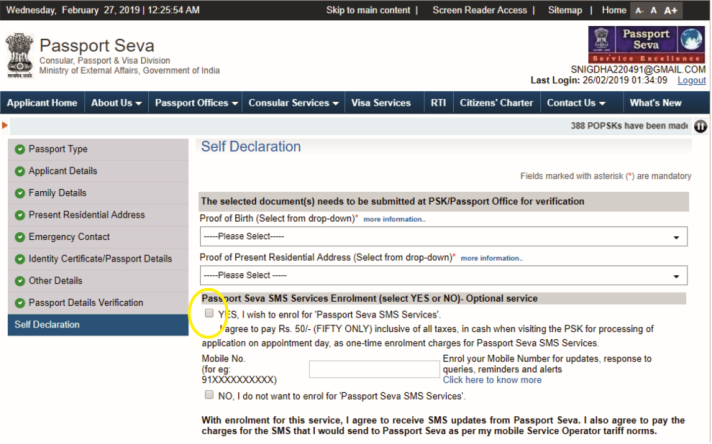Click green check beside Identity Certificate/Passport Details

pos(20,259)
